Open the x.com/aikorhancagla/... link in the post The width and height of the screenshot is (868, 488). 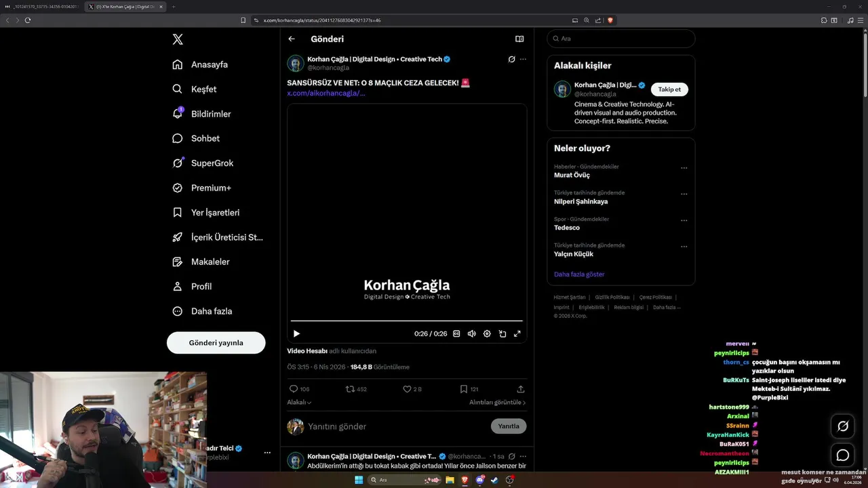[x=326, y=93]
